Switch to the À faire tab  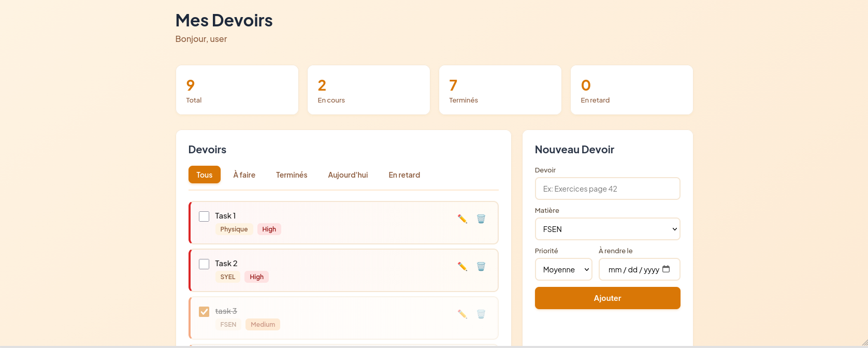click(244, 175)
